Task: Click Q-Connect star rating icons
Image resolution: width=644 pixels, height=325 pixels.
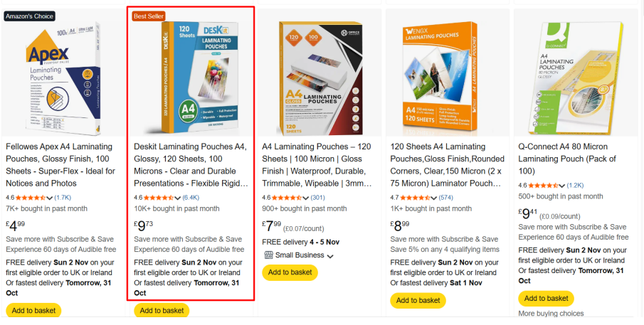Action: coord(544,186)
